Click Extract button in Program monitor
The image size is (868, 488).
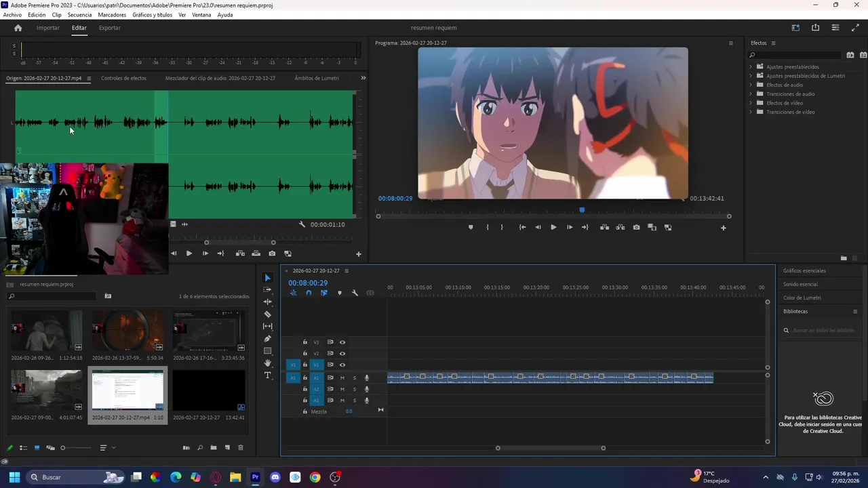click(620, 227)
